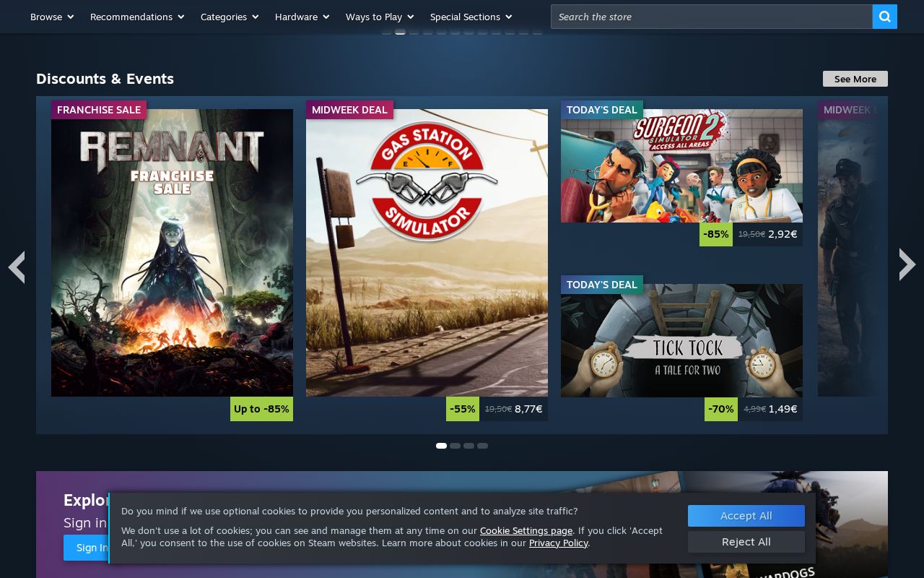Open the Categories dropdown

tap(230, 17)
